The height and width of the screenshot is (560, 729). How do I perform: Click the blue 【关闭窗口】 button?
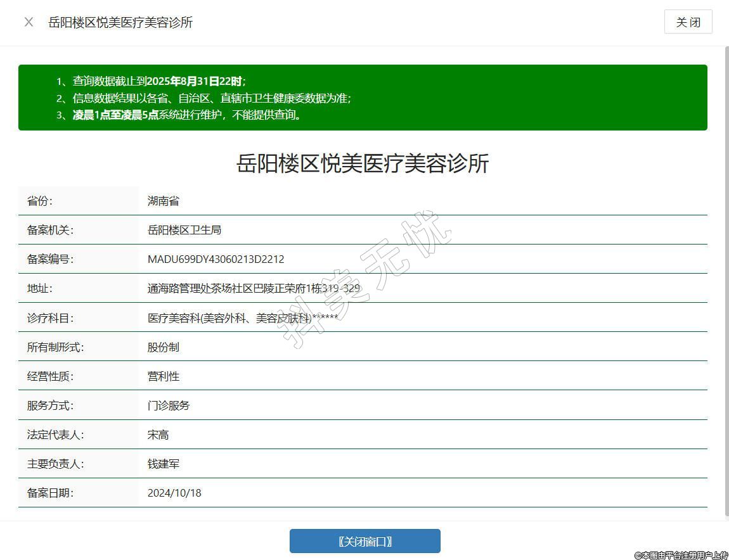[x=364, y=541]
